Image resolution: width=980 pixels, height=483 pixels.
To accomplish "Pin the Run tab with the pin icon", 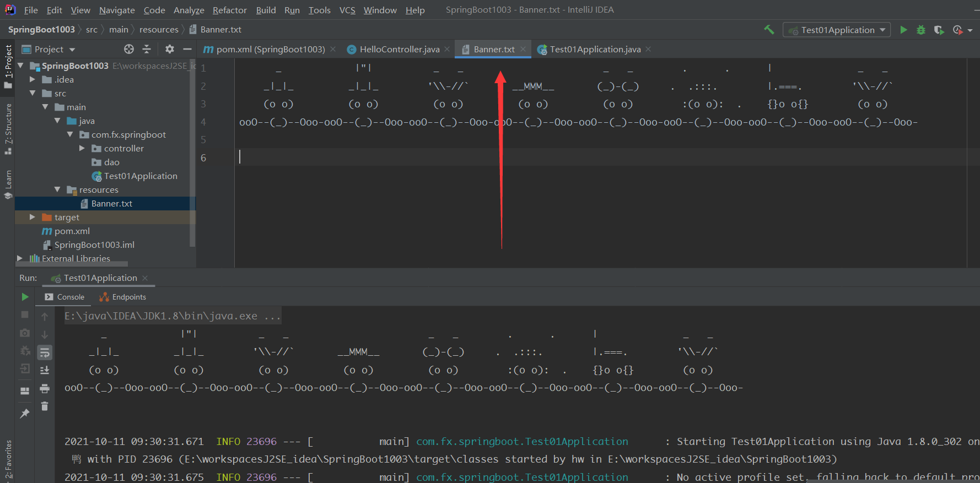I will point(25,413).
